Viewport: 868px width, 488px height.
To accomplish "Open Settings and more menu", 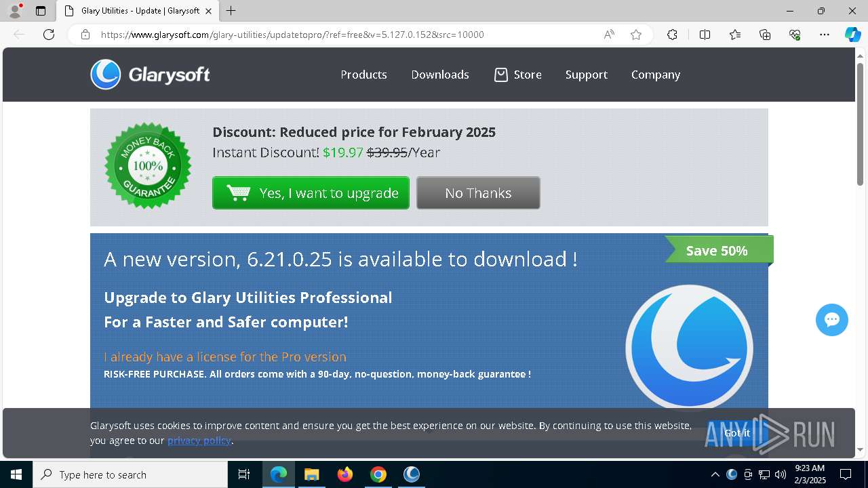I will tap(825, 35).
